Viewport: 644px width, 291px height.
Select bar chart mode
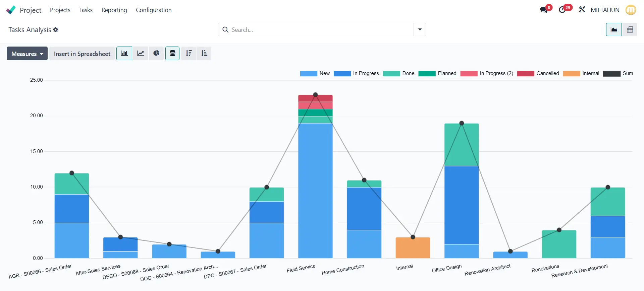coord(124,53)
